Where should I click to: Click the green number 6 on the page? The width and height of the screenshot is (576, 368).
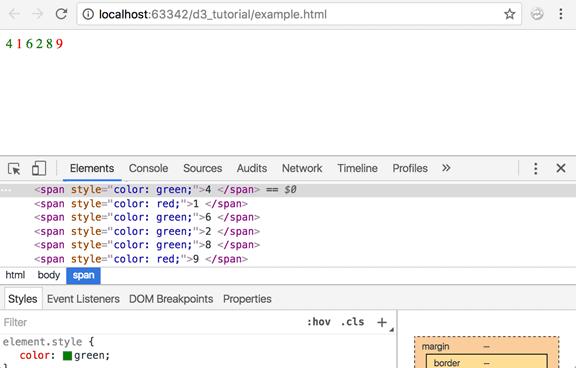29,44
